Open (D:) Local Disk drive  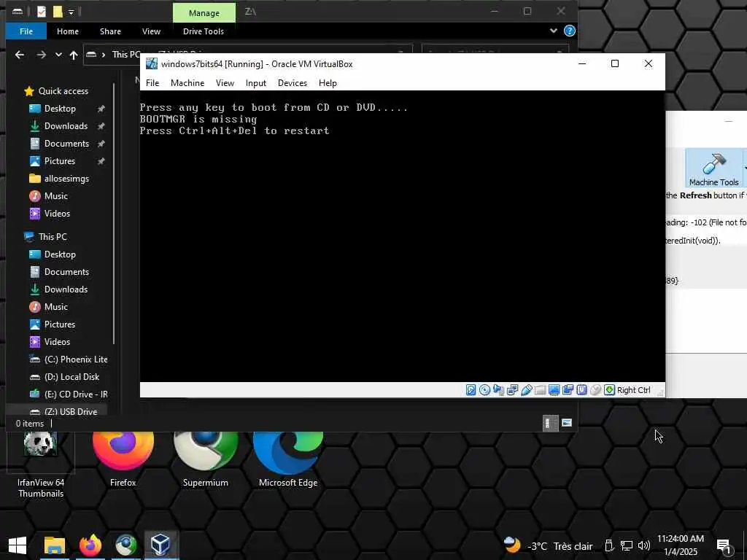[72, 377]
